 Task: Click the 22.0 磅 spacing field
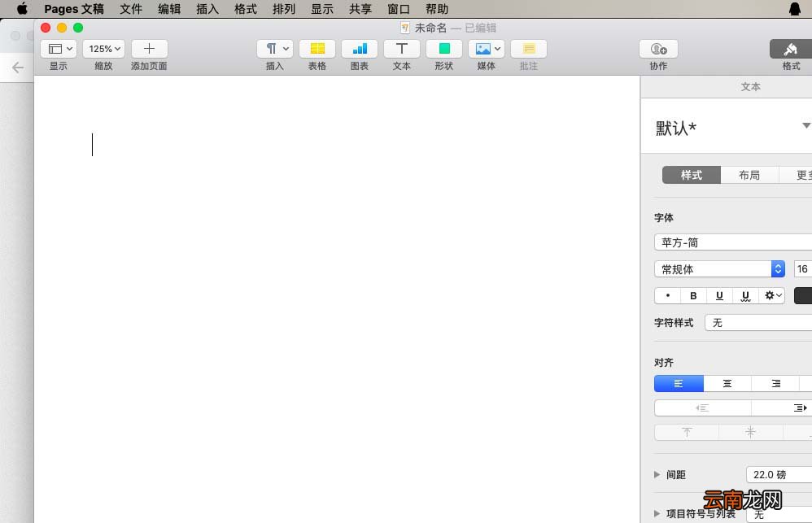tap(779, 474)
